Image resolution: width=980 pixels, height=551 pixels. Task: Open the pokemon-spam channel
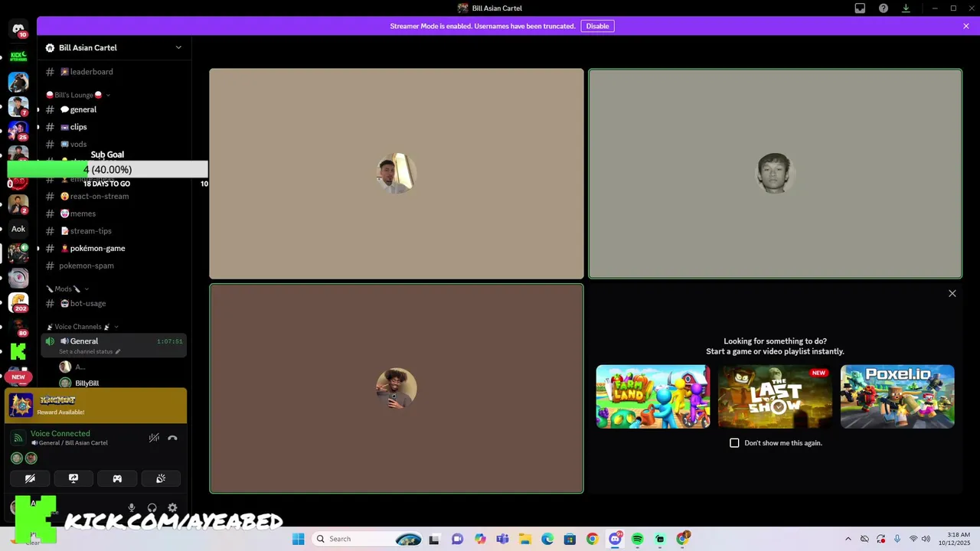click(114, 266)
